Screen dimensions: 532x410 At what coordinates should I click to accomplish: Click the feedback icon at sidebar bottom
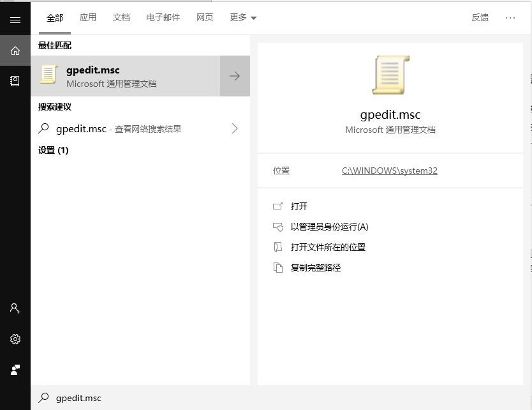[15, 370]
